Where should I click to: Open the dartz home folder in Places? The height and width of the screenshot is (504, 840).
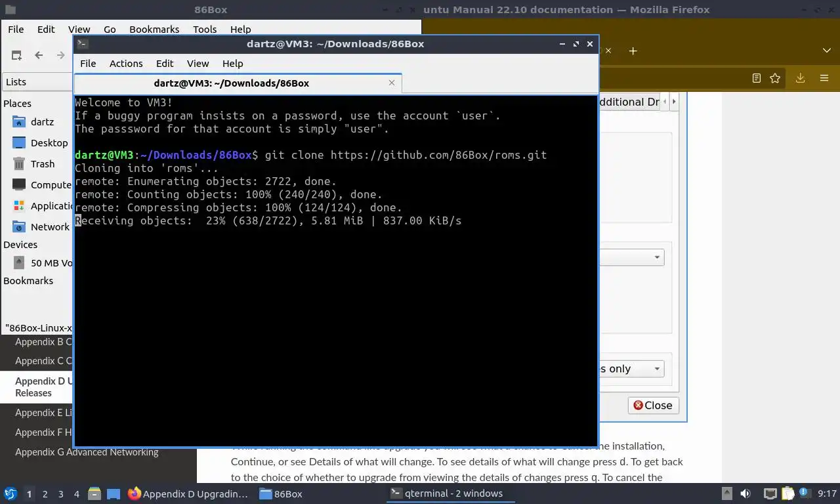coord(42,122)
